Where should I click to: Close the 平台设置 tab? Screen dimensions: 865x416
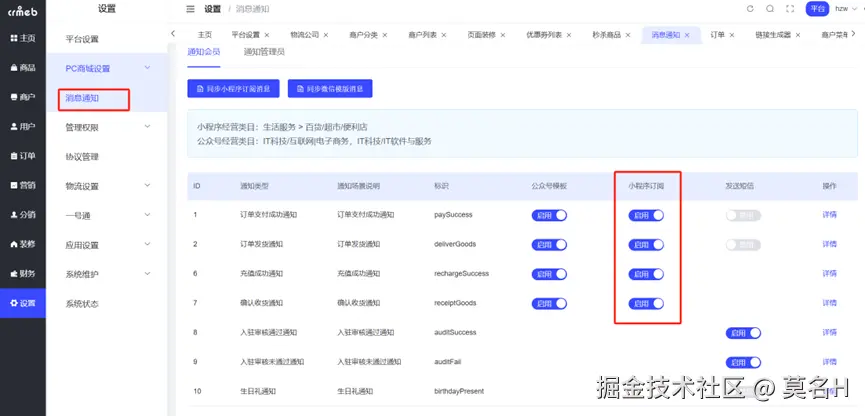click(x=267, y=35)
